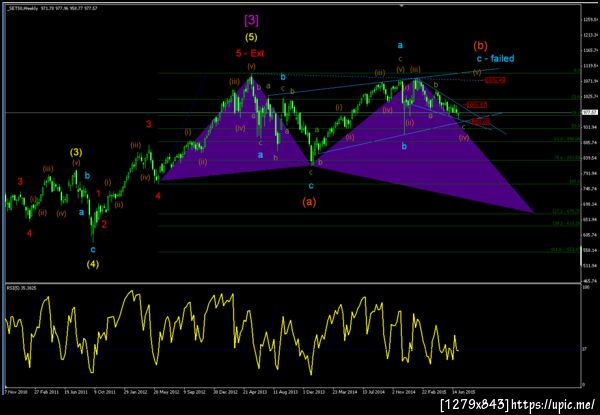Select the yellow (5) wave label
The image size is (600, 415).
(251, 37)
